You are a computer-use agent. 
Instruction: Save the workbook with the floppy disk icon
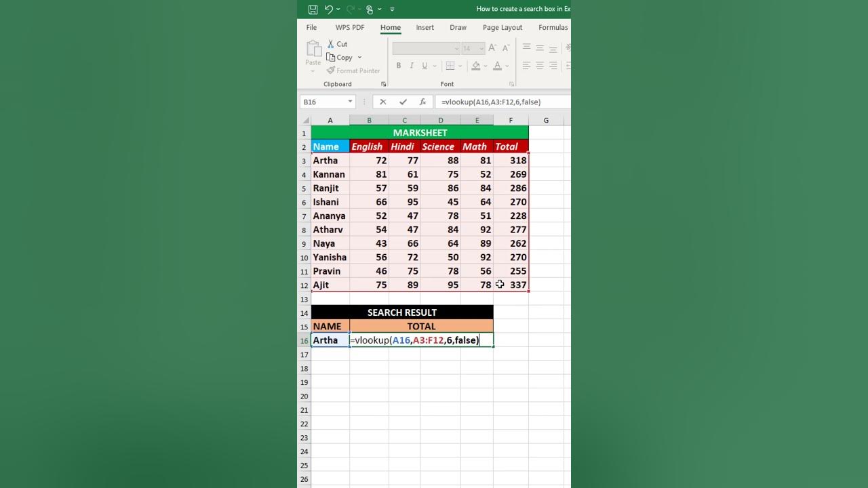coord(313,9)
